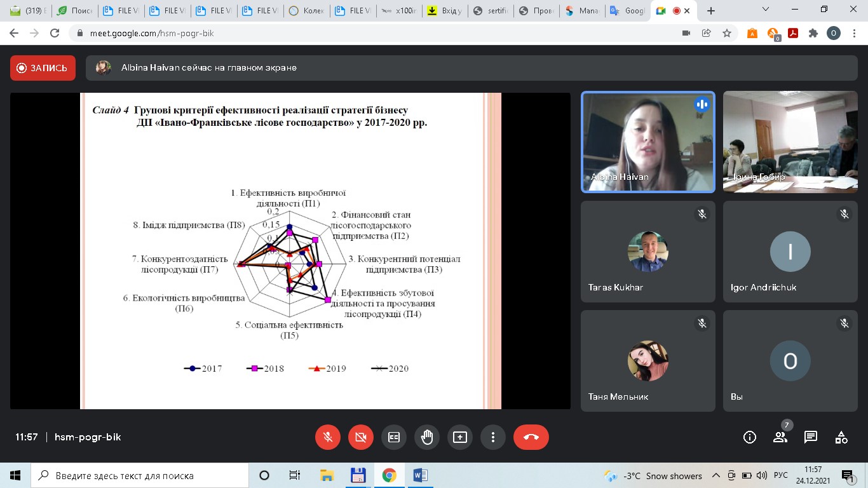Show hidden system tray icons

[716, 475]
